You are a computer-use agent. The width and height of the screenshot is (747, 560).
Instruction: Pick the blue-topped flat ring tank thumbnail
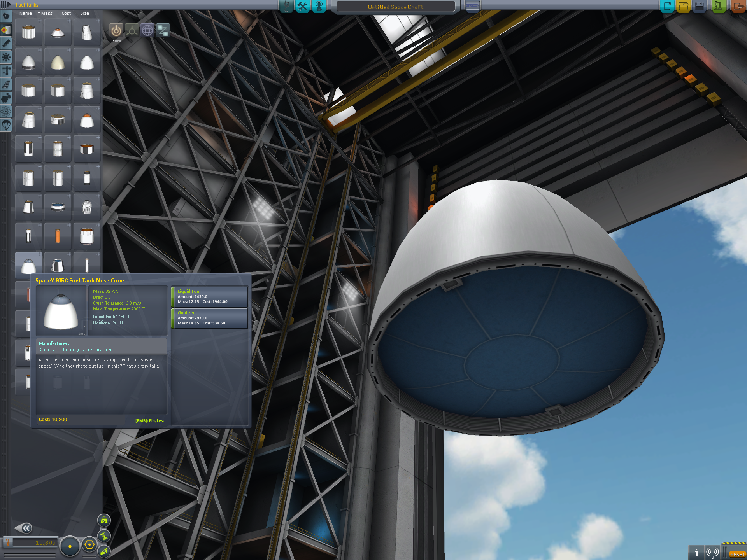pyautogui.click(x=58, y=207)
